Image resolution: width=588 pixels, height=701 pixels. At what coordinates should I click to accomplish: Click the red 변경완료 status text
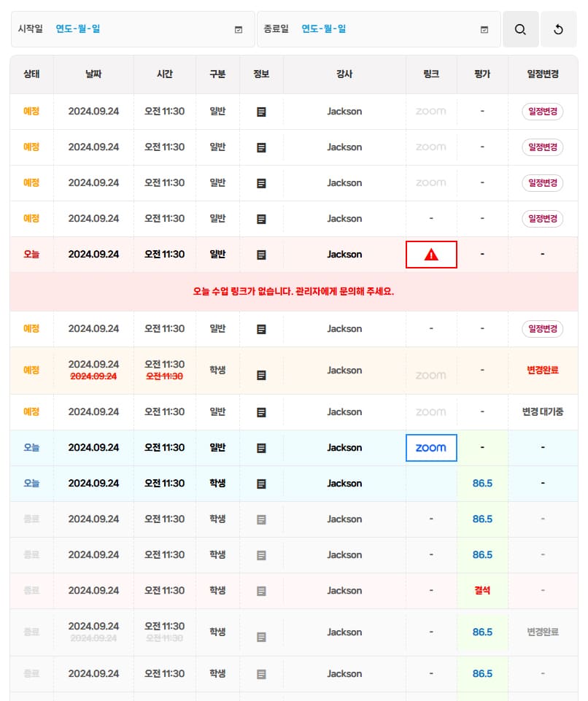click(x=542, y=371)
